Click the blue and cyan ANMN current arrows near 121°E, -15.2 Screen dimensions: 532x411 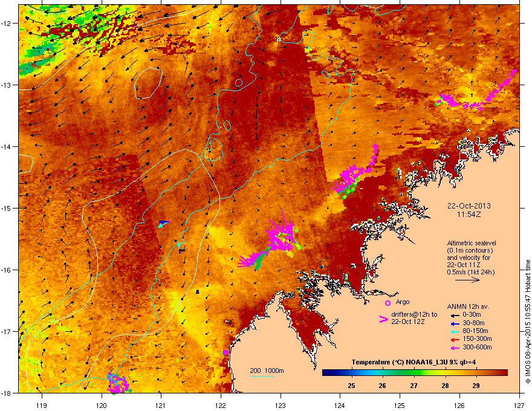click(163, 224)
